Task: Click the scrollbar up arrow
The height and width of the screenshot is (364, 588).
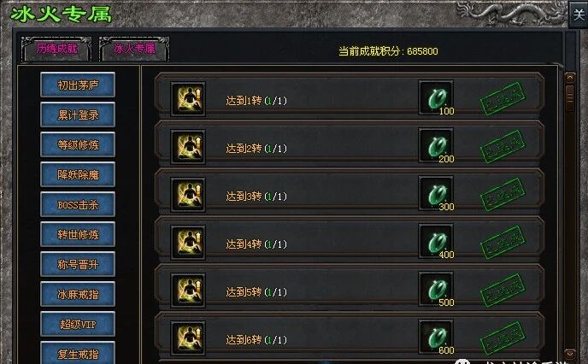Action: (570, 78)
